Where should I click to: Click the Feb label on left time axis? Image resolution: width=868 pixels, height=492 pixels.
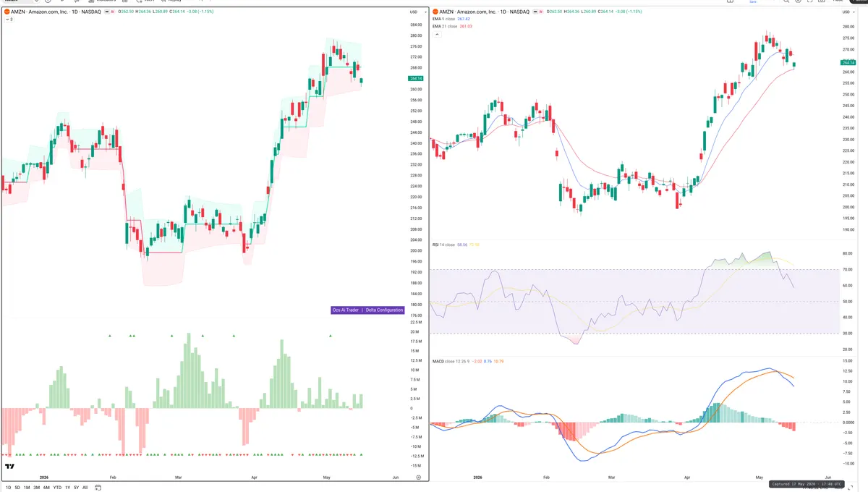click(x=112, y=478)
